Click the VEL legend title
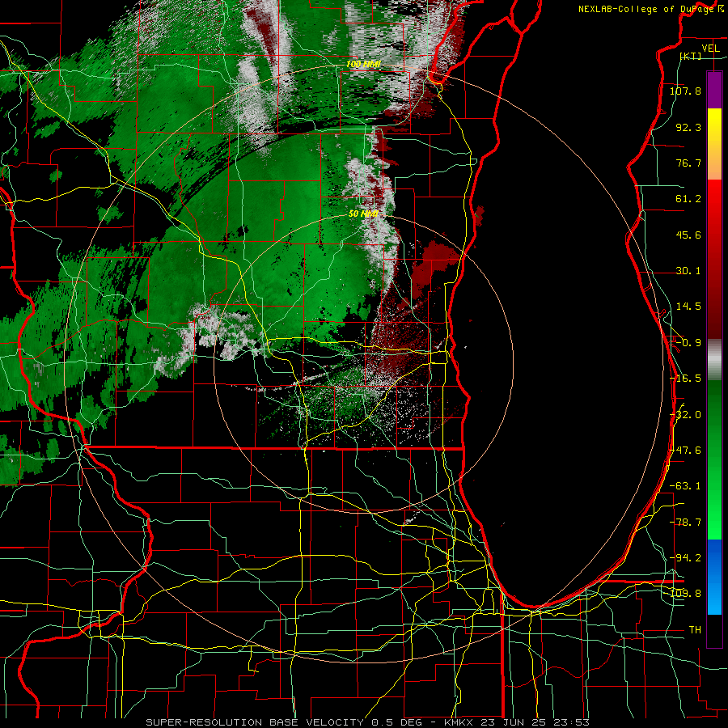728x728 pixels. coord(710,49)
